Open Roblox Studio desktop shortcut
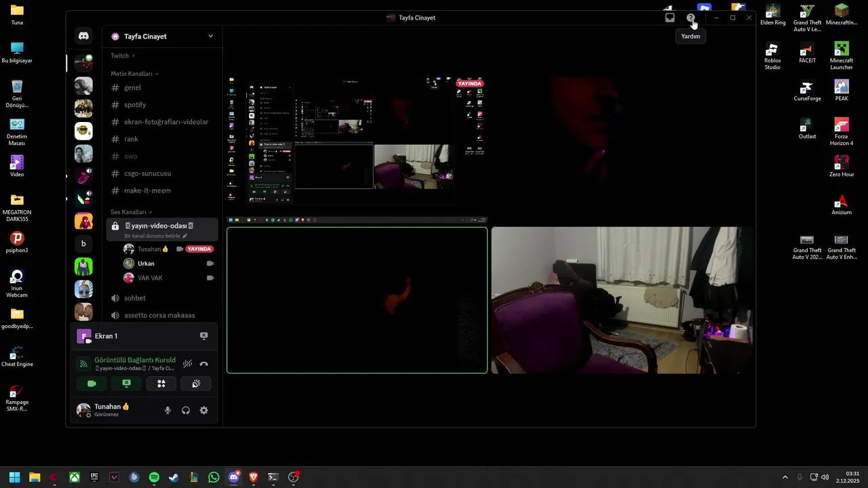 click(772, 56)
